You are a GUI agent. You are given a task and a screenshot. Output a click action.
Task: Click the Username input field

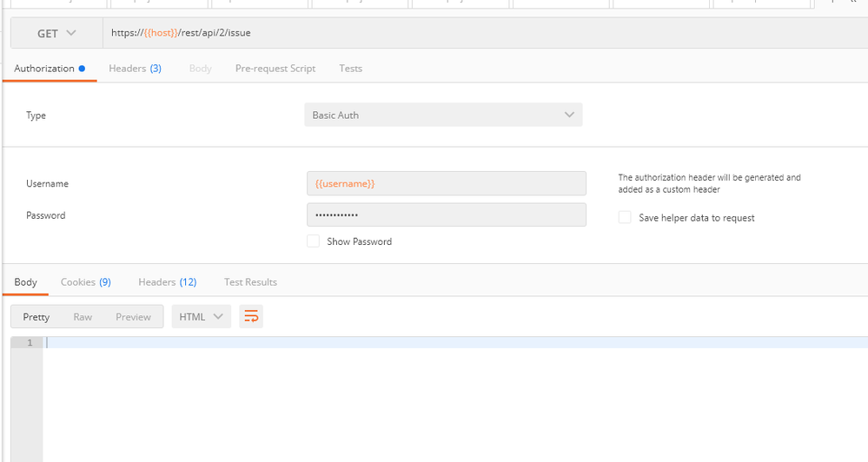[447, 183]
